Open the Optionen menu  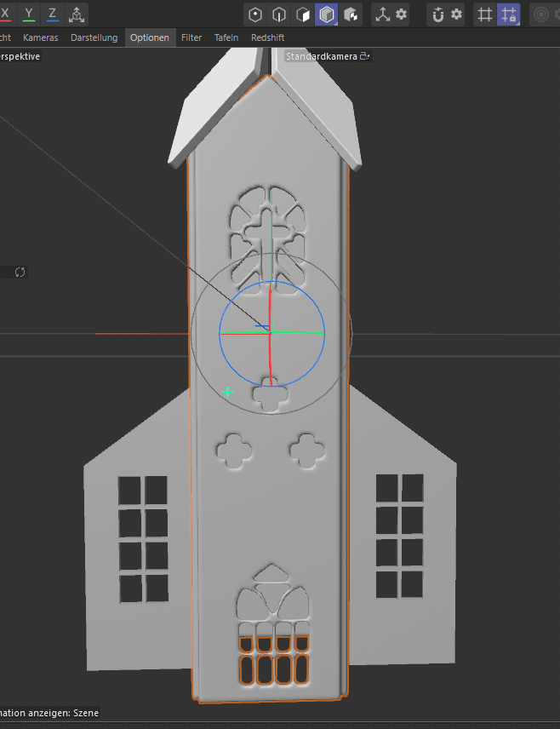coord(150,37)
